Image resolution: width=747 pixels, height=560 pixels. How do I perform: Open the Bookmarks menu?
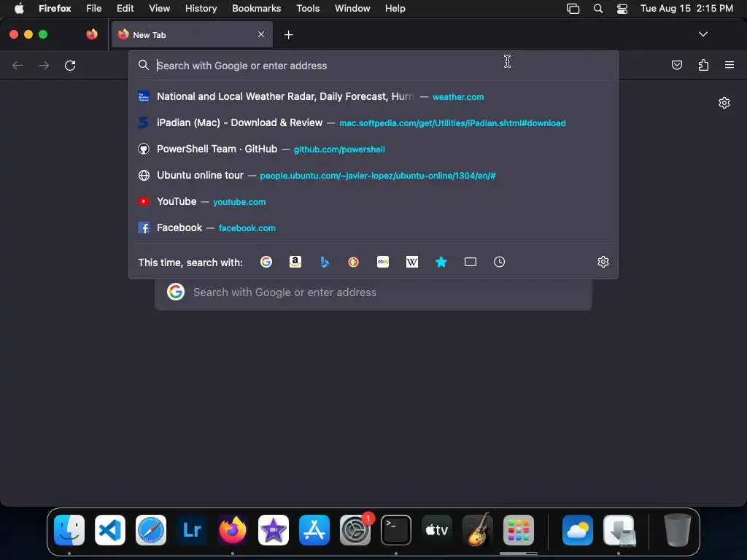(x=256, y=8)
